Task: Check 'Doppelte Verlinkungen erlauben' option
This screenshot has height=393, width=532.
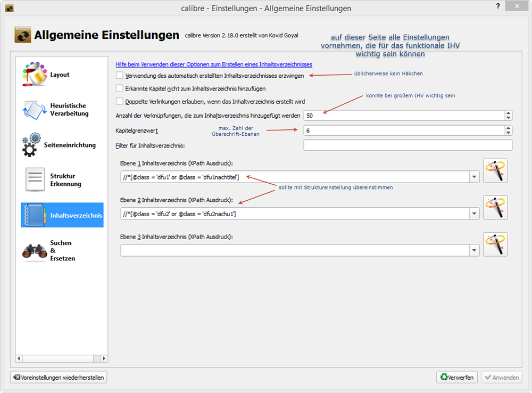Action: click(120, 101)
